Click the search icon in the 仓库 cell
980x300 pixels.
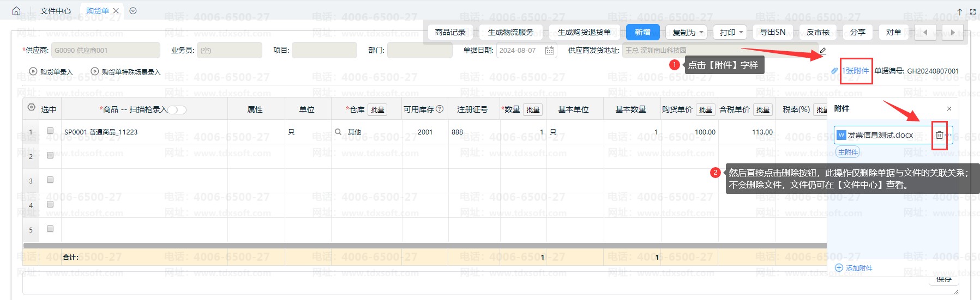point(338,132)
